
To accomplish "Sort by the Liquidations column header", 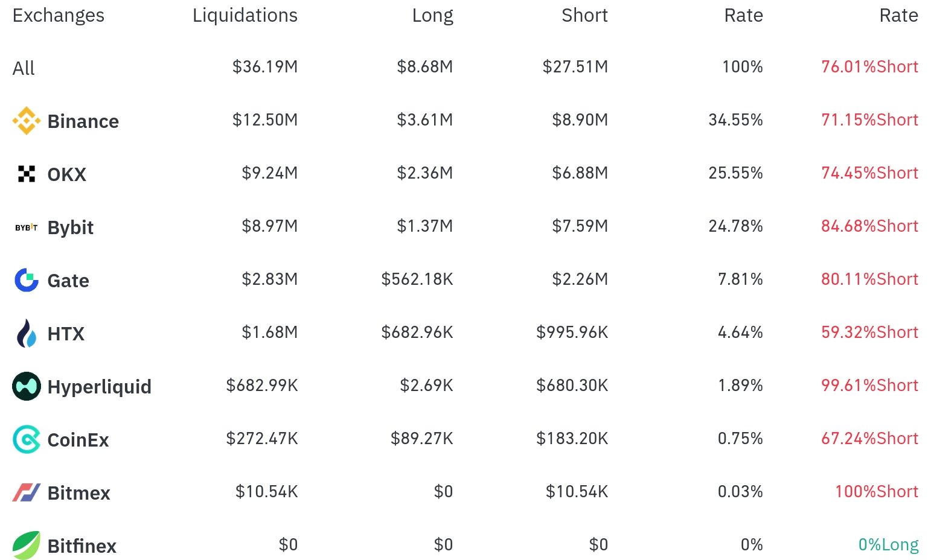I will [245, 15].
